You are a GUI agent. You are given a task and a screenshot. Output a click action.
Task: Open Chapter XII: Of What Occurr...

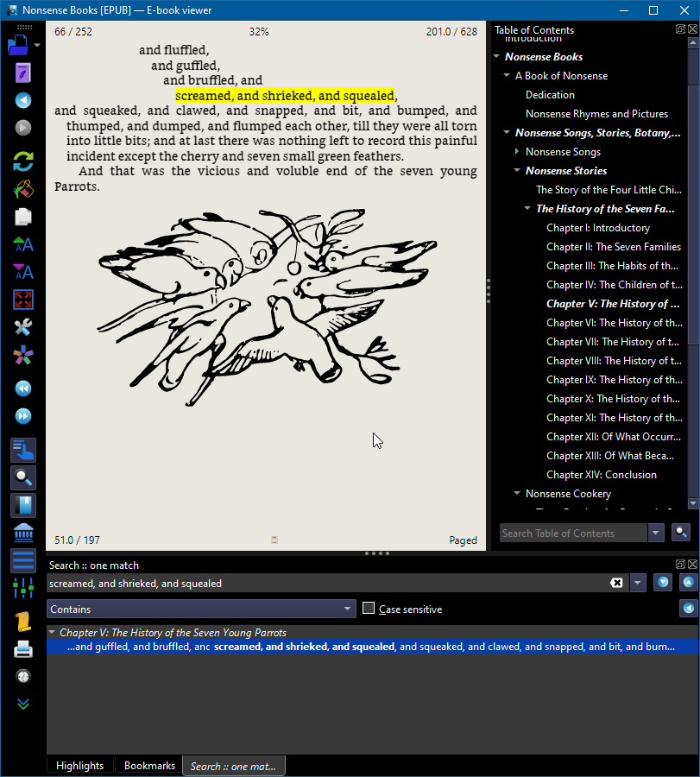[614, 437]
